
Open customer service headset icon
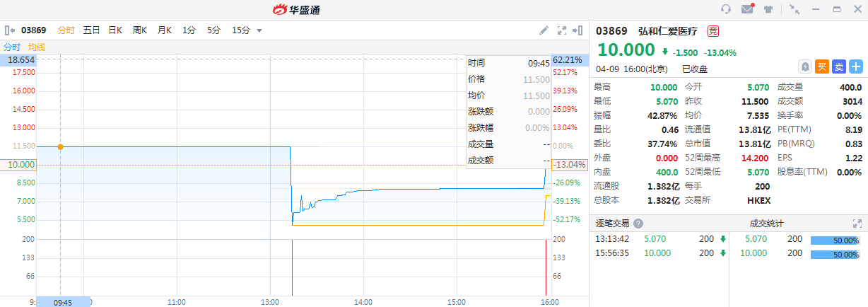(x=725, y=9)
